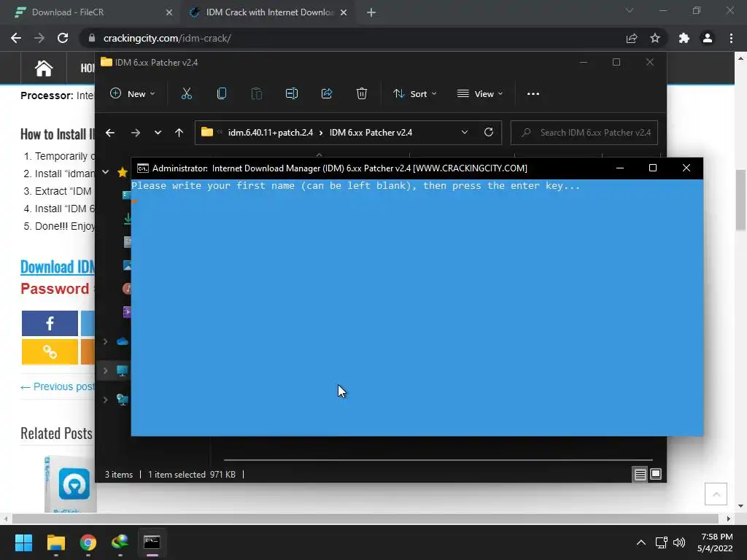The height and width of the screenshot is (560, 747).
Task: Maximize the IDM Patcher console window
Action: click(x=653, y=168)
